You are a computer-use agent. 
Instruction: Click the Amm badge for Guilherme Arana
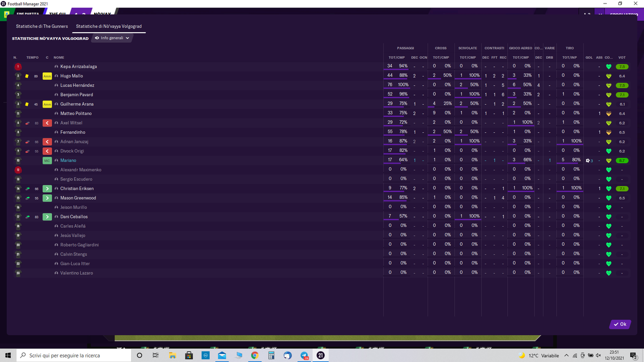[47, 104]
